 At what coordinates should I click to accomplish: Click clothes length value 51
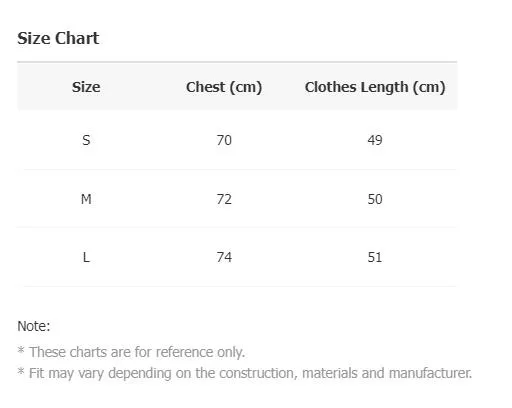click(x=375, y=257)
